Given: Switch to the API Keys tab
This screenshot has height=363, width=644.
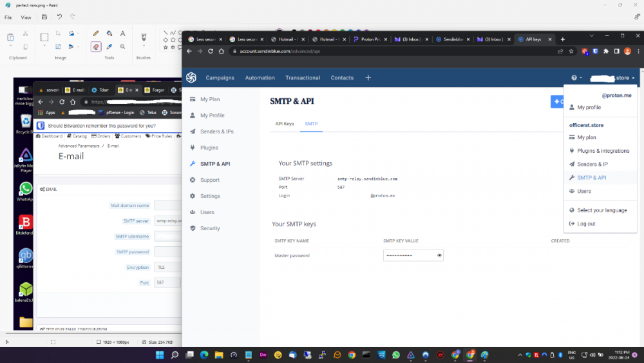Looking at the screenshot, I should point(285,123).
